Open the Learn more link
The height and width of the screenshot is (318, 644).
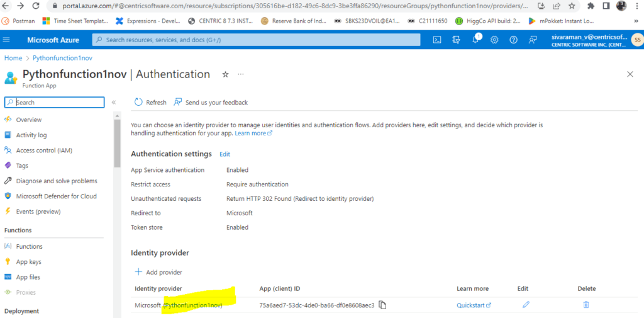click(x=253, y=133)
